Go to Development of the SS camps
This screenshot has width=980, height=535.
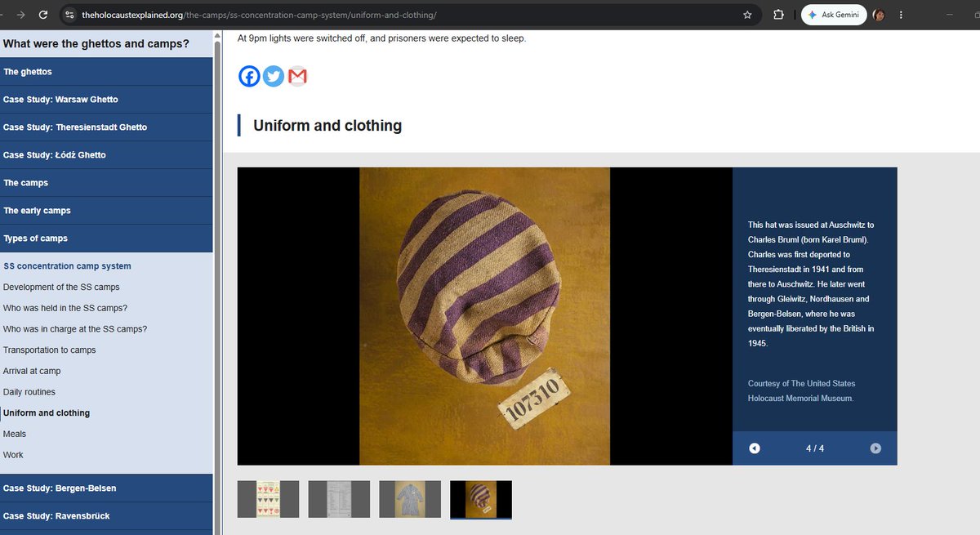(61, 287)
